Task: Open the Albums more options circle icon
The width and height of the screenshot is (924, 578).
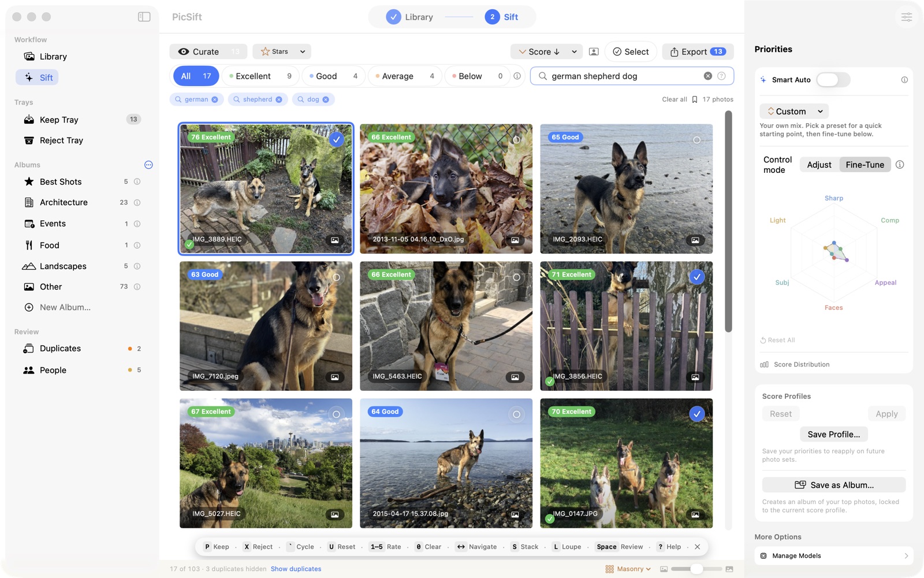Action: [x=148, y=165]
